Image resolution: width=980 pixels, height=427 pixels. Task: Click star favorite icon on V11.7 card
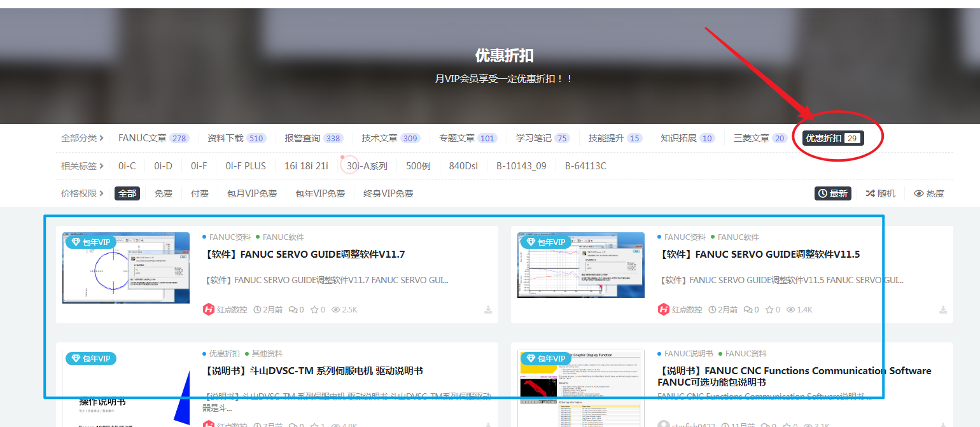[x=315, y=310]
